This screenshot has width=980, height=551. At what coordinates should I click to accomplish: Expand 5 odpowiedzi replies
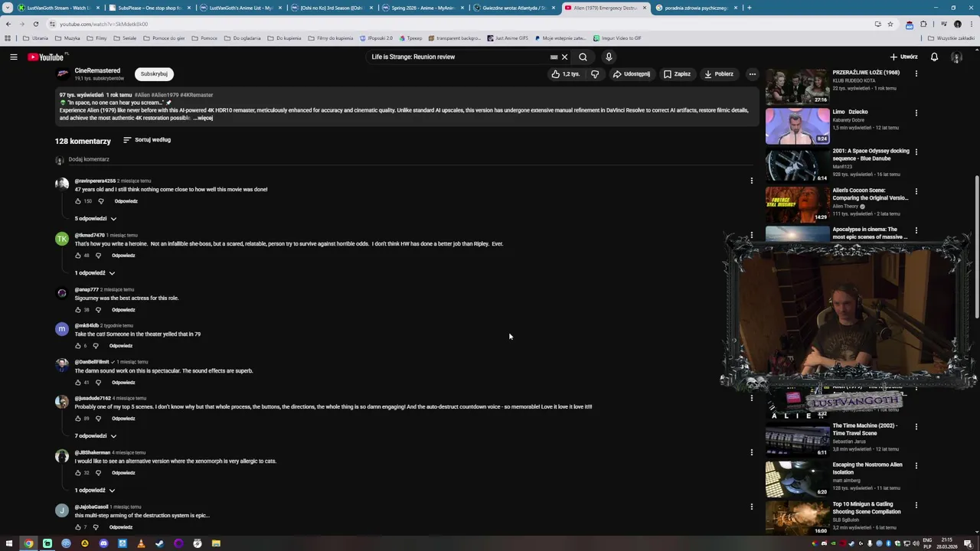point(96,219)
